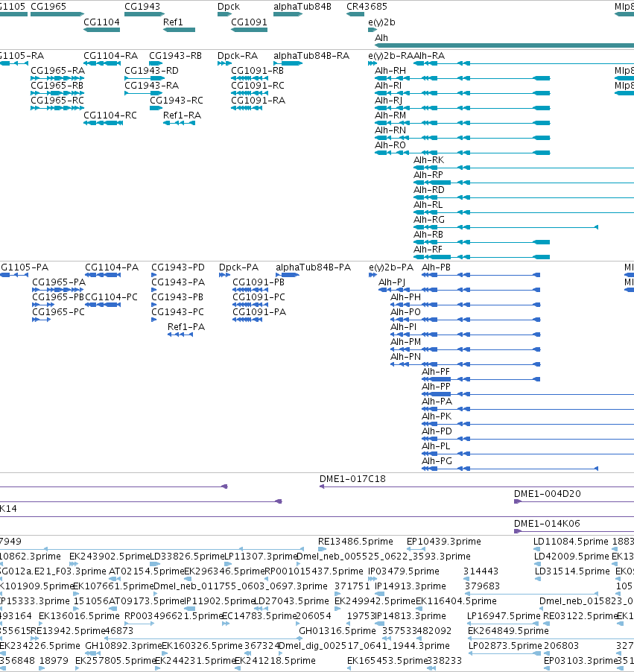
Task: Select transcript Alh-RO
Action: click(x=462, y=153)
